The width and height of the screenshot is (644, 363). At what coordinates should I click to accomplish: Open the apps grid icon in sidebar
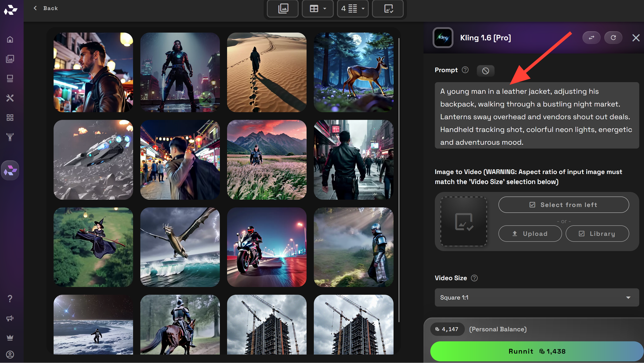[10, 118]
